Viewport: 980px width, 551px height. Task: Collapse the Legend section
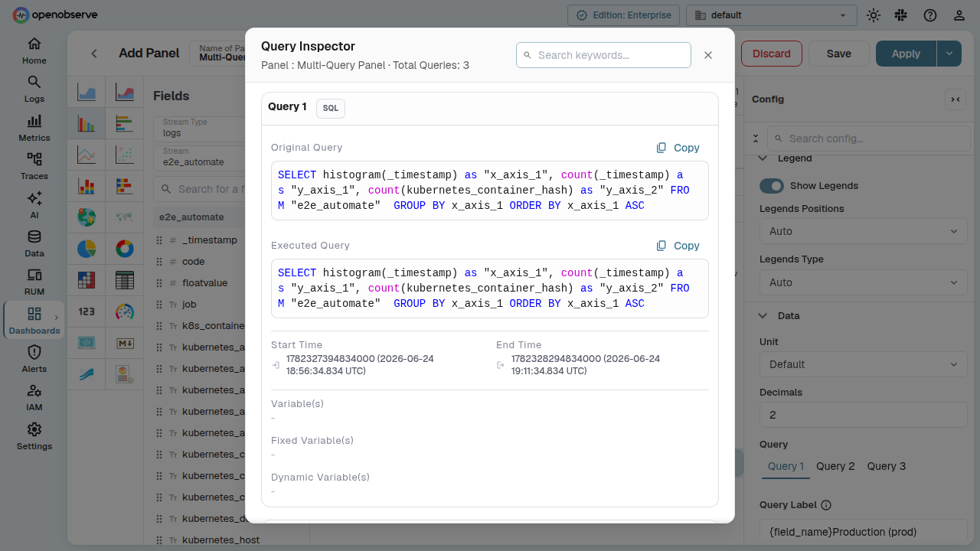(763, 158)
